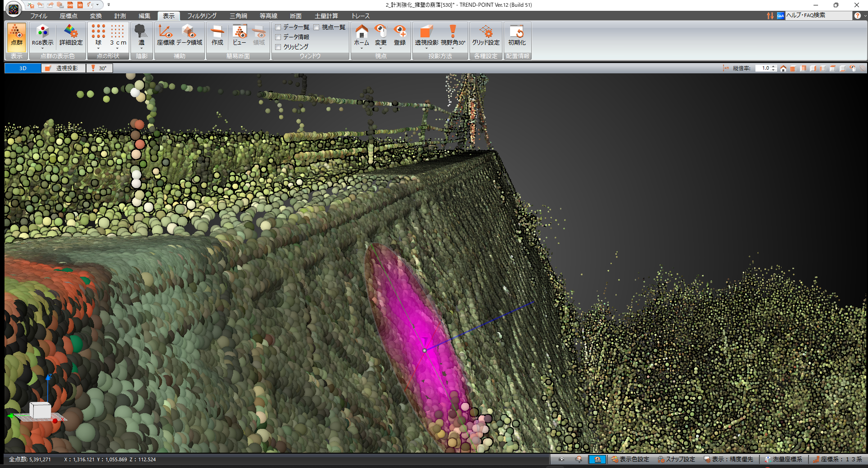
Task: Click the ヘルプ・FAQ検索 search field
Action: [818, 15]
